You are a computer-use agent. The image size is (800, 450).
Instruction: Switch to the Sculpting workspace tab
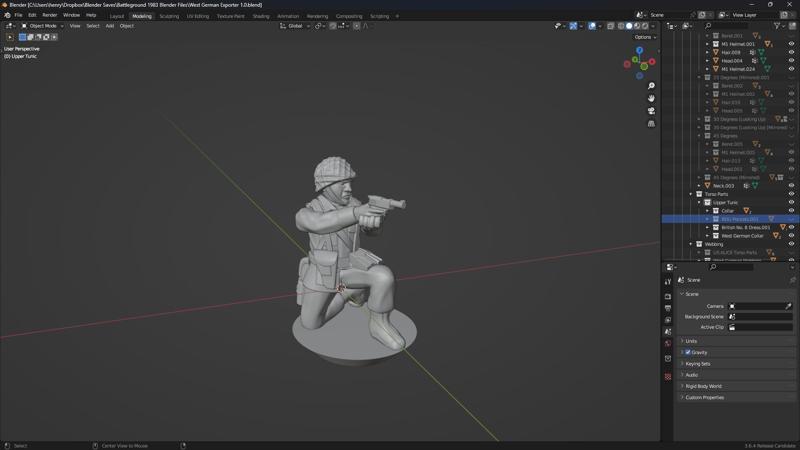[x=169, y=16]
